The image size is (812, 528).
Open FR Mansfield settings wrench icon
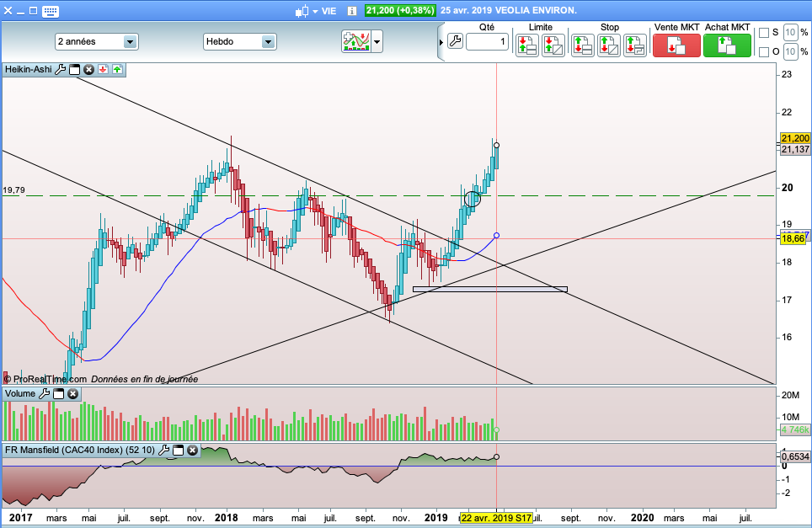coord(163,451)
